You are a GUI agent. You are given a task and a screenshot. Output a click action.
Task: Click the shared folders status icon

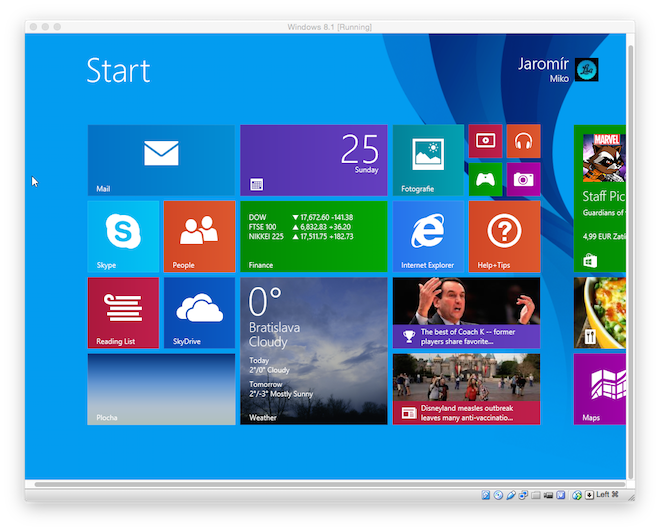point(536,495)
